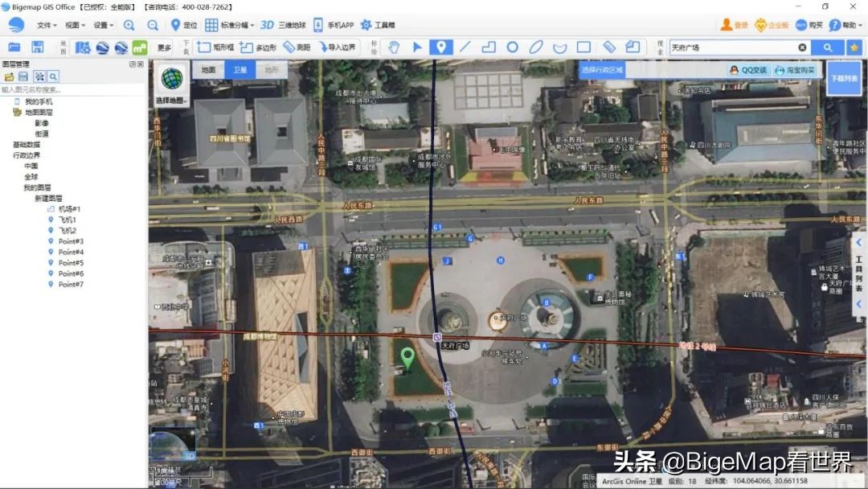
Task: Select the placemark pin drawing tool
Action: [x=441, y=47]
